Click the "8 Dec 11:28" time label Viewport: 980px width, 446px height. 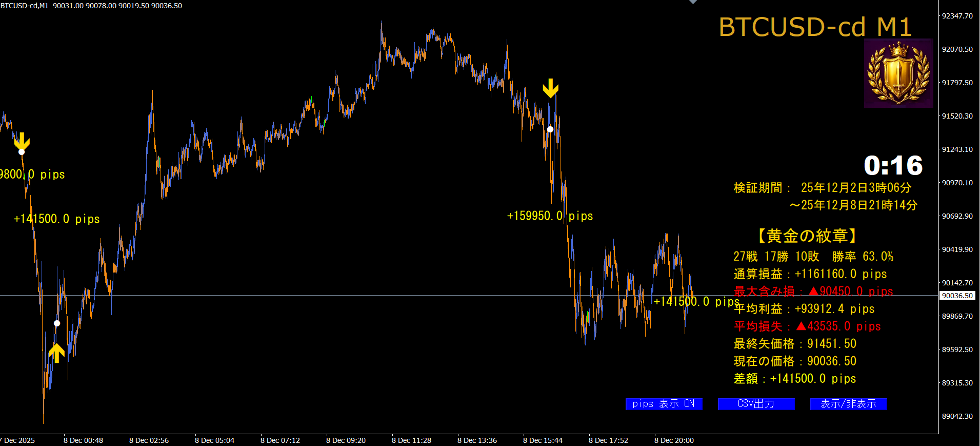pos(411,440)
